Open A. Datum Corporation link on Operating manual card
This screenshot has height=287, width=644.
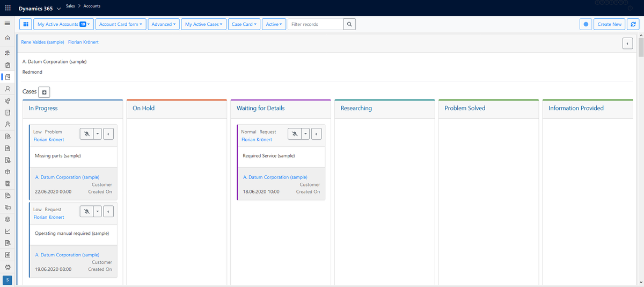click(67, 255)
